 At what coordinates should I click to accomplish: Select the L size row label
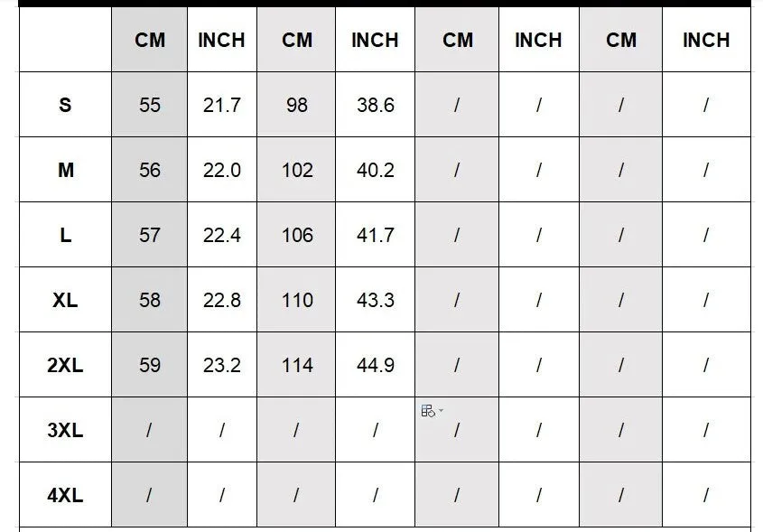pyautogui.click(x=65, y=235)
